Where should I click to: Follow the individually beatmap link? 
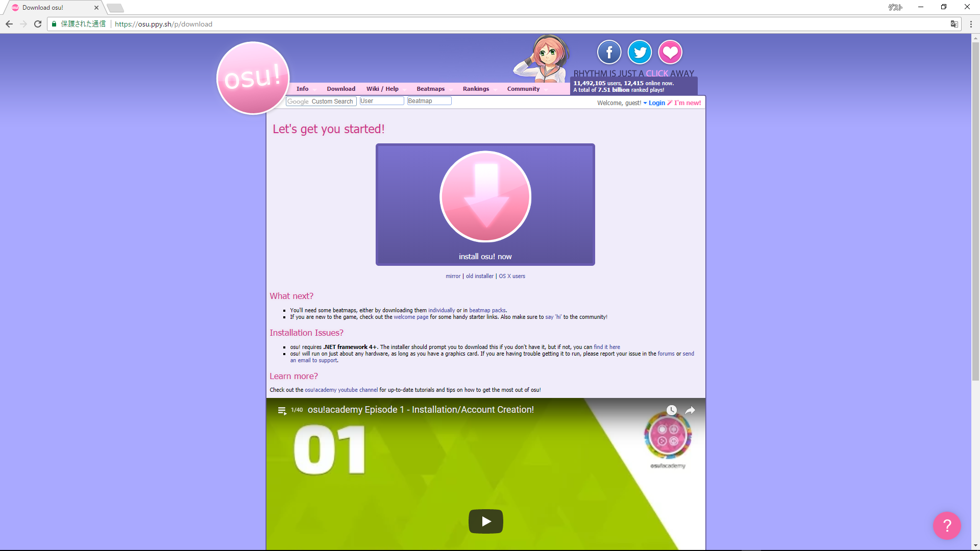click(442, 310)
